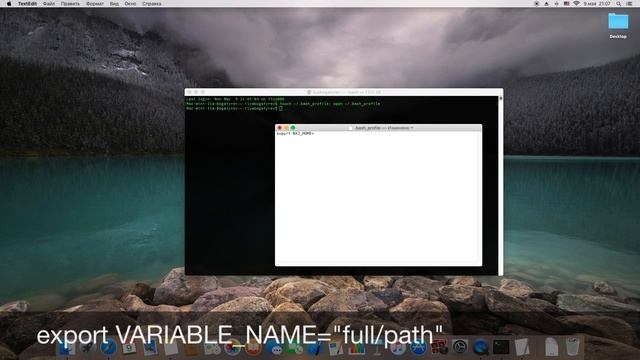Open the Окно menu
Viewport: 640px width, 360px height.
[130, 4]
